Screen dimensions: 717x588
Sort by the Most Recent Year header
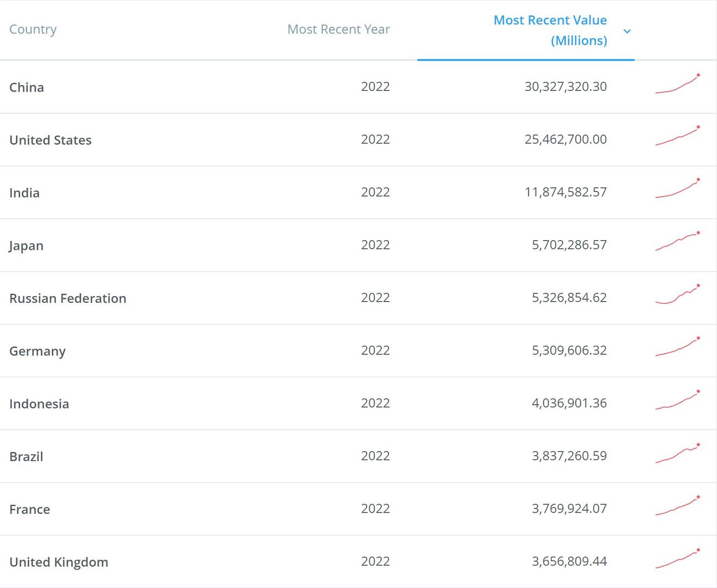point(338,29)
